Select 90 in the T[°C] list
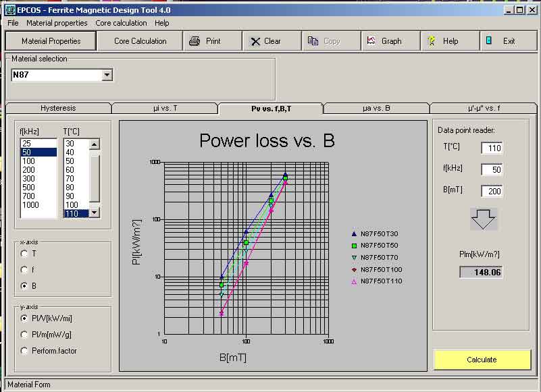Viewport: 541px width, 392px height. tap(76, 196)
